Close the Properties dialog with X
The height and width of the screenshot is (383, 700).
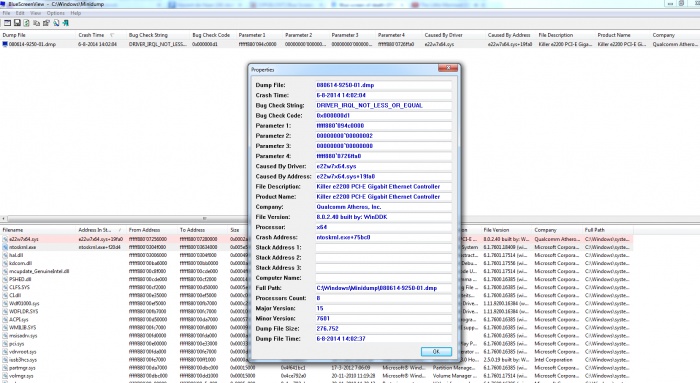448,68
